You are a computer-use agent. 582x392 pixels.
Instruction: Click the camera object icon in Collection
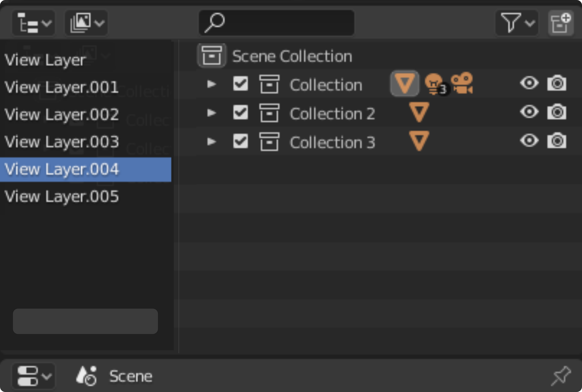coord(462,83)
